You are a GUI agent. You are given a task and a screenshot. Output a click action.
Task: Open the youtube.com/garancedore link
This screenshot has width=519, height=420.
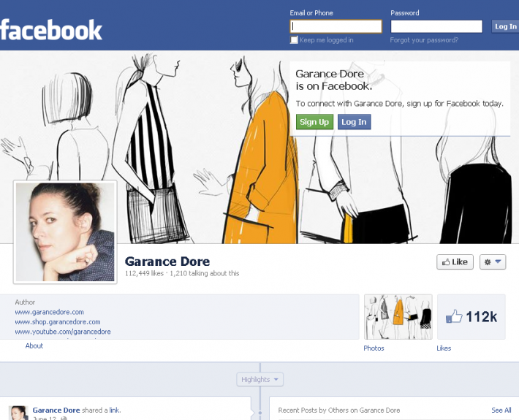click(62, 332)
